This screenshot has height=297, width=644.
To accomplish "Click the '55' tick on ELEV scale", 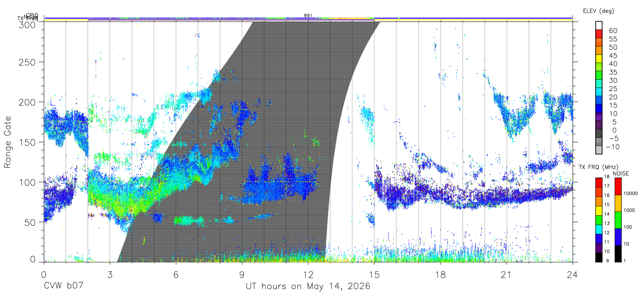I will coord(613,39).
